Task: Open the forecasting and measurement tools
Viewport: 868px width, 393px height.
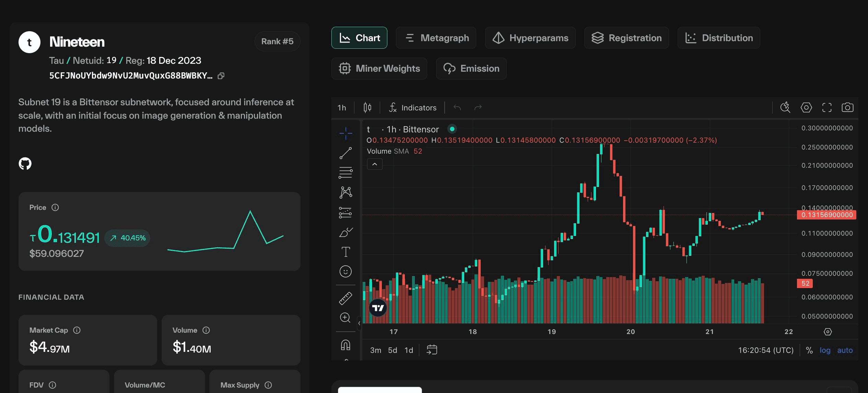Action: [345, 212]
